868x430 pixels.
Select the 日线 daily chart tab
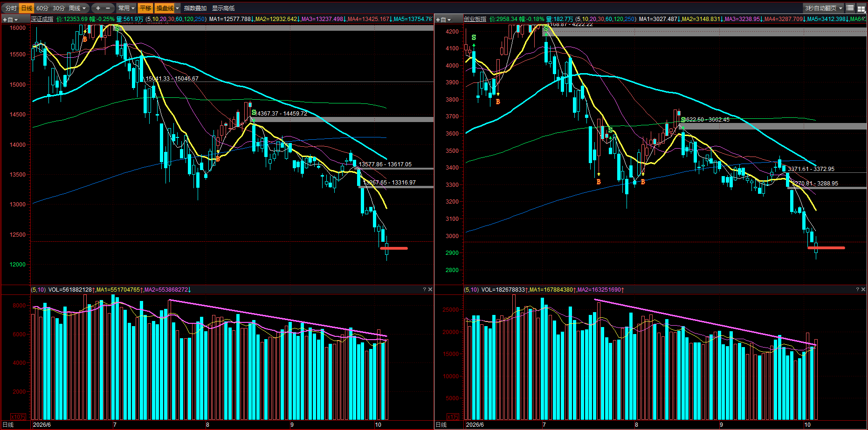click(x=27, y=8)
